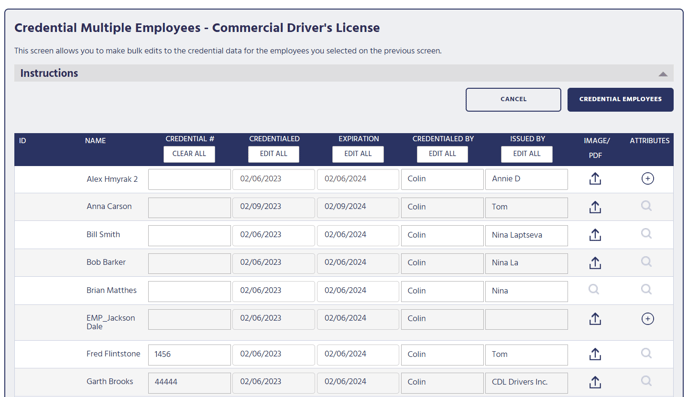View attributes magnifier for Fred Flintstone
The image size is (688, 397).
tap(646, 353)
